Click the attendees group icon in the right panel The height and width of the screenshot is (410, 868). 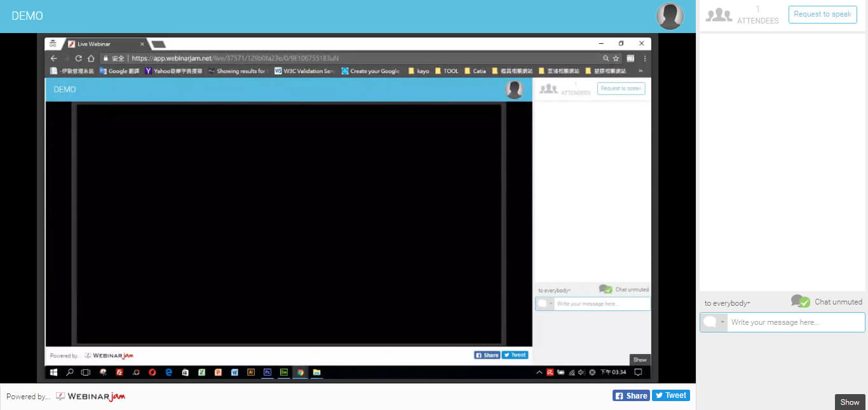[x=719, y=15]
